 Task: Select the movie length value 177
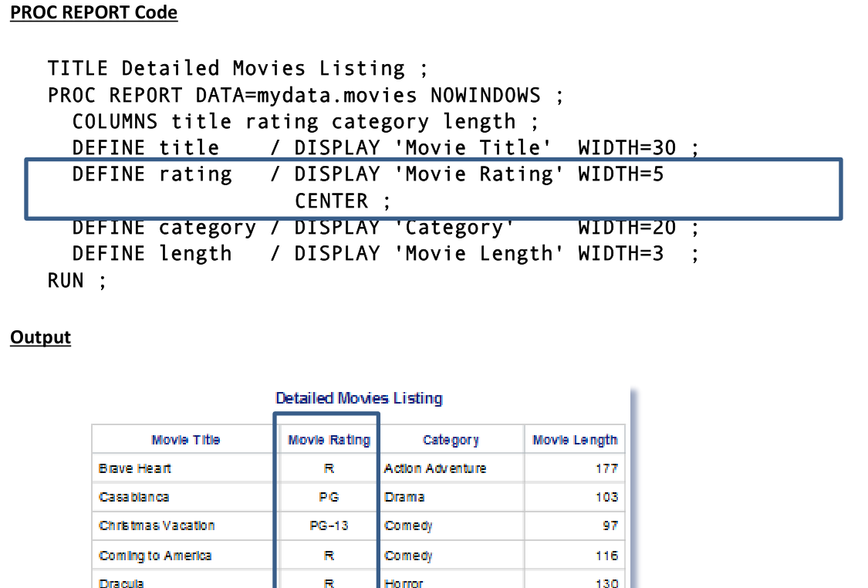pyautogui.click(x=606, y=468)
